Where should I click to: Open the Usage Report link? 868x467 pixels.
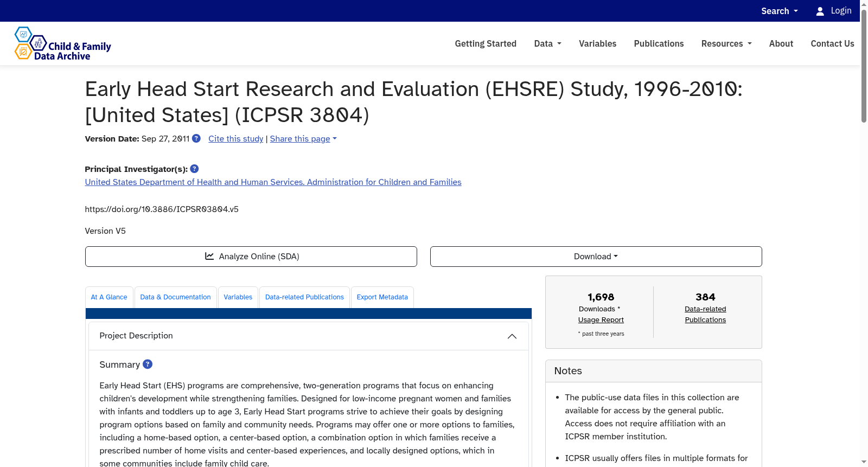point(601,320)
